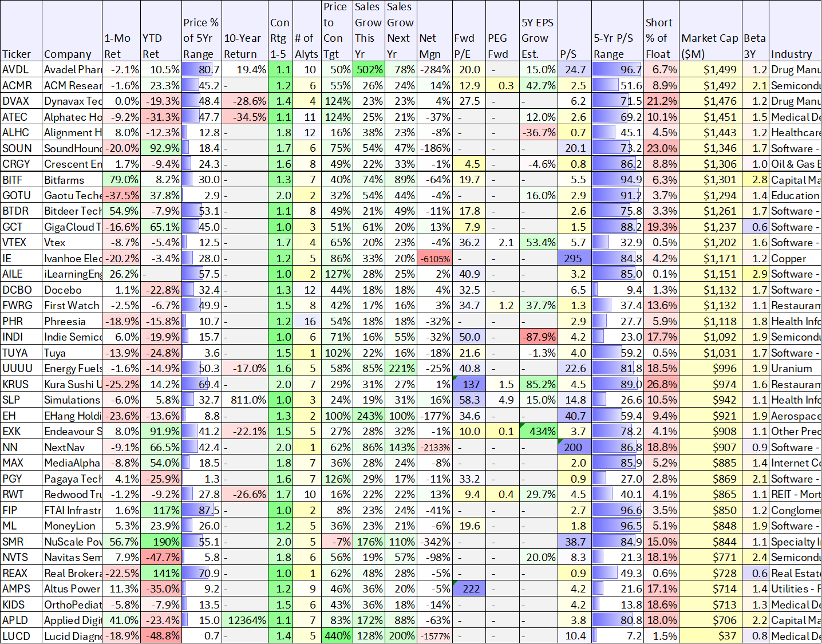822x644 pixels.
Task: Select the 'Market Cap ($M)' header cell
Action: [710, 31]
